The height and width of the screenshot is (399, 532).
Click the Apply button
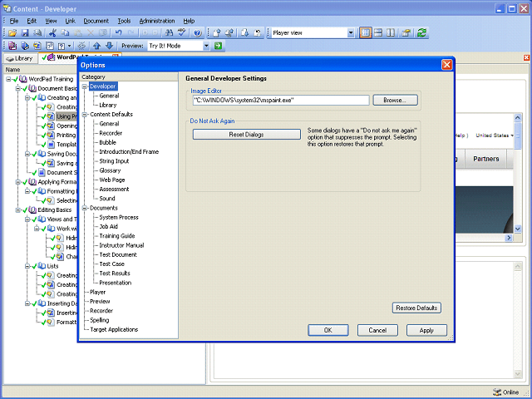tap(426, 330)
